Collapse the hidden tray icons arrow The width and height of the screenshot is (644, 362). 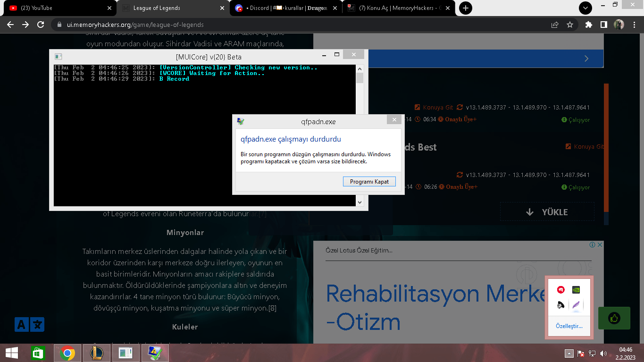[x=569, y=354]
